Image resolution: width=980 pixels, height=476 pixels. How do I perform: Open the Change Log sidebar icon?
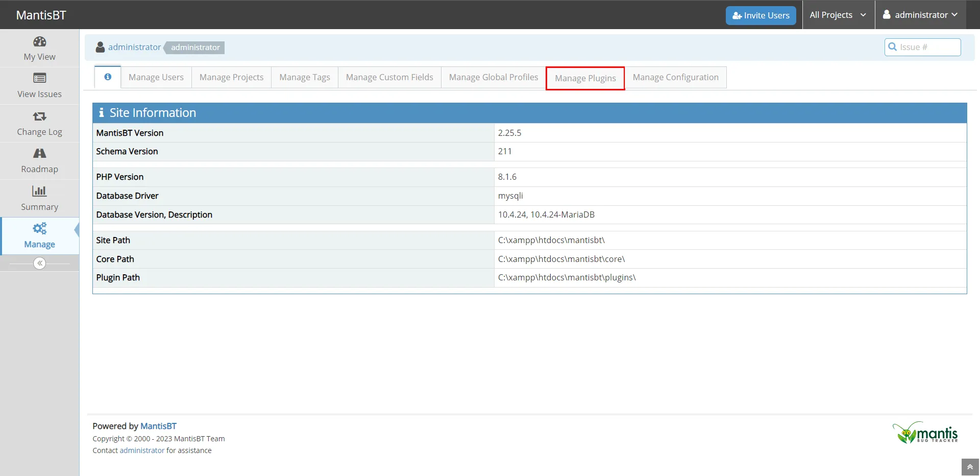click(x=39, y=116)
